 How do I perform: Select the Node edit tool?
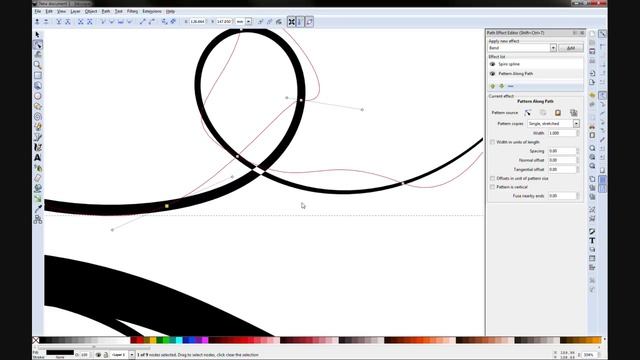pos(38,44)
